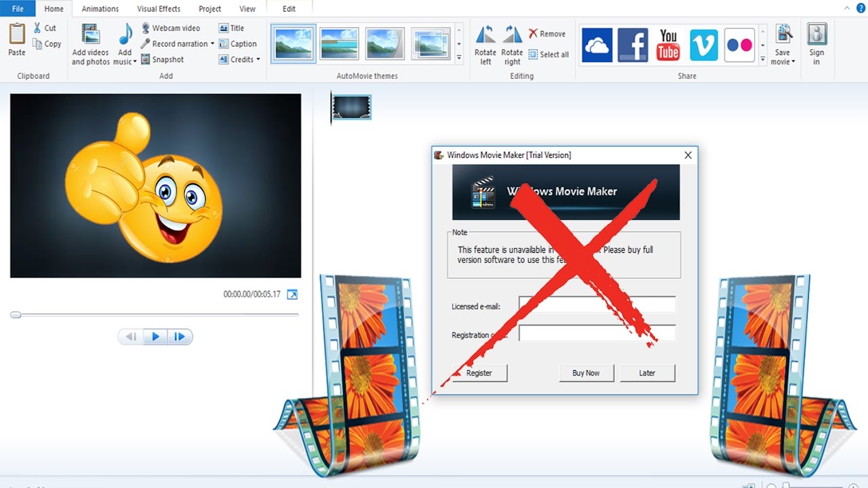
Task: Go to next frame
Action: pyautogui.click(x=180, y=337)
